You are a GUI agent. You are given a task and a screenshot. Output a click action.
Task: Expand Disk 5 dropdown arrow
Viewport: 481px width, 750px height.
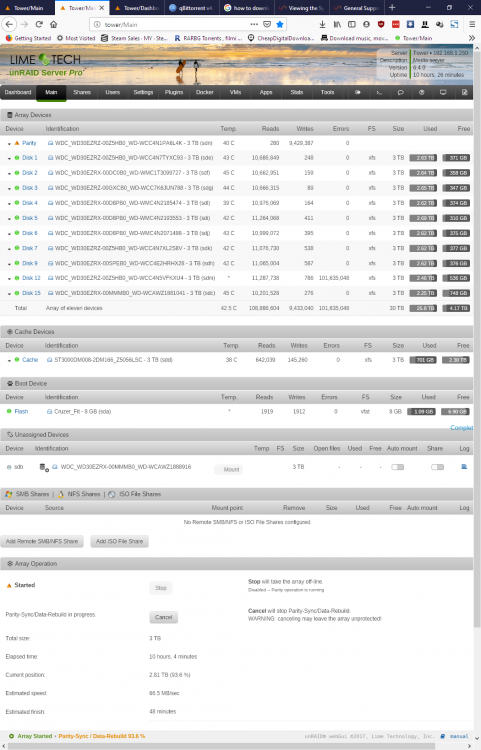(9, 219)
